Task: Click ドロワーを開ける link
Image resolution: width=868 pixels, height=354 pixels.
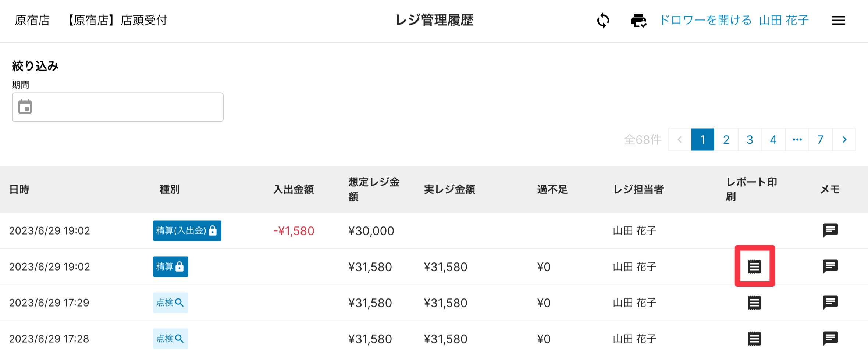Action: click(x=705, y=20)
